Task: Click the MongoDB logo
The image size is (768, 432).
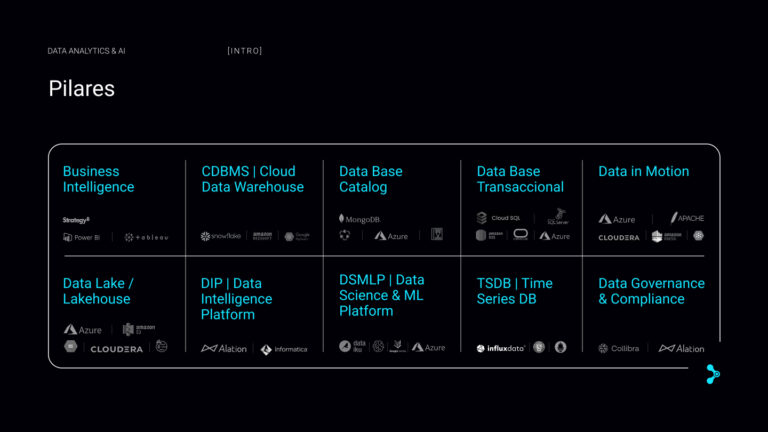Action: pos(360,219)
